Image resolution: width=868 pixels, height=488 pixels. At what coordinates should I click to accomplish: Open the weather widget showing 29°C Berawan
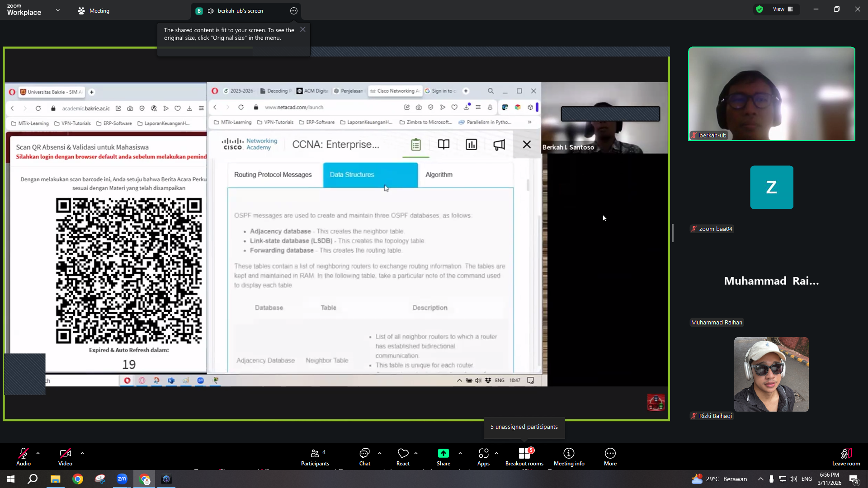(719, 479)
